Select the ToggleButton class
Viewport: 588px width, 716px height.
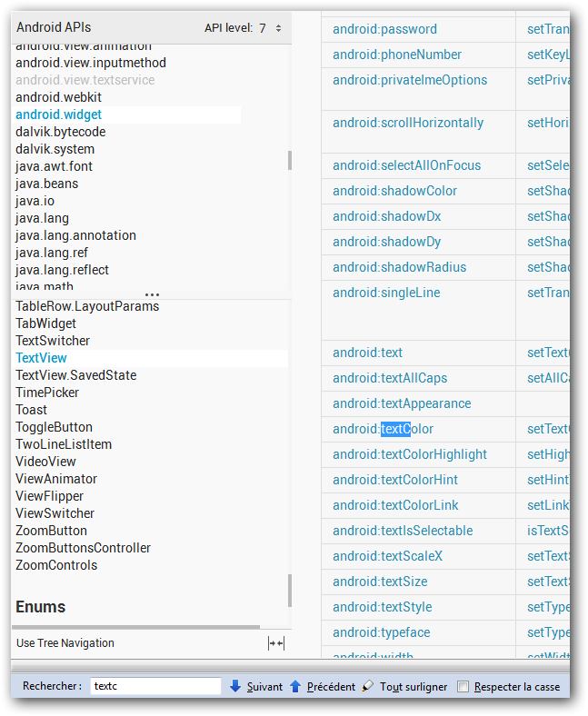(54, 427)
